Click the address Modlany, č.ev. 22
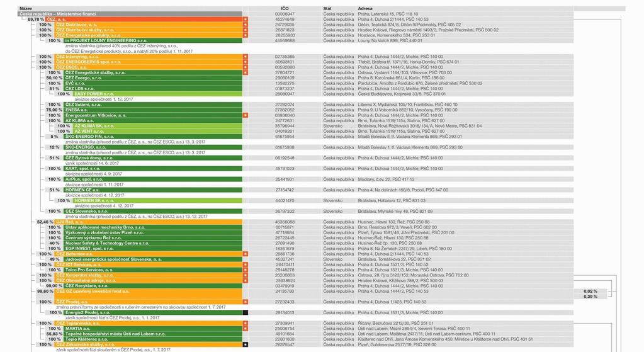The height and width of the screenshot is (352, 644). click(386, 179)
